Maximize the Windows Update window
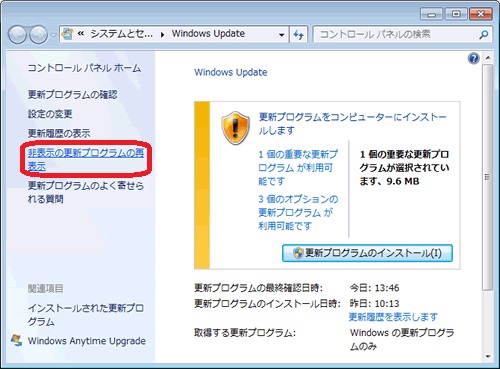 [456, 14]
